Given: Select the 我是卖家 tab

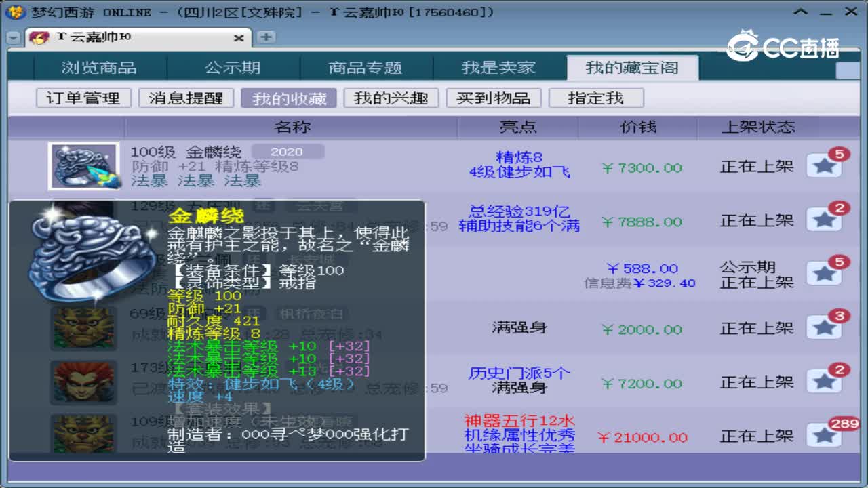Looking at the screenshot, I should pyautogui.click(x=498, y=68).
